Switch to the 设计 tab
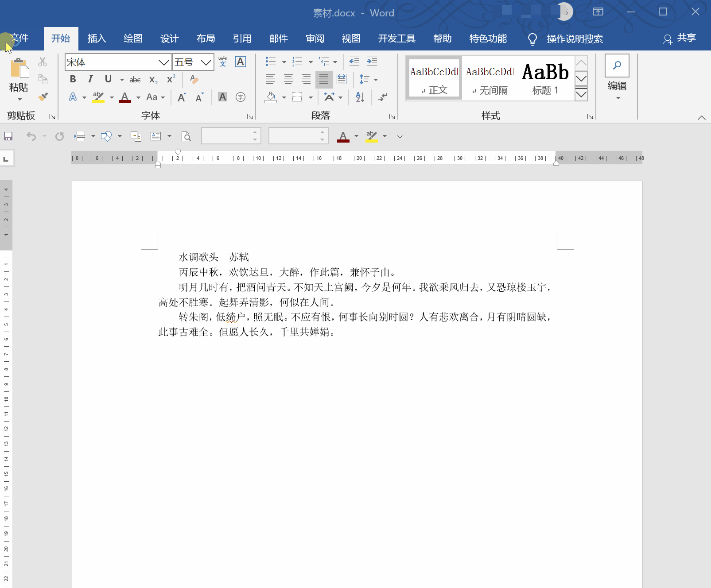Viewport: 711px width, 588px height. click(x=169, y=39)
